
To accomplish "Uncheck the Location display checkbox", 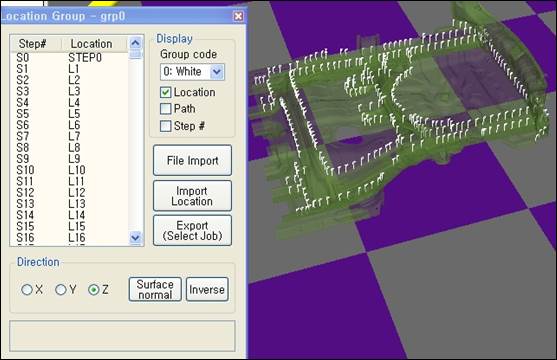I will point(166,92).
